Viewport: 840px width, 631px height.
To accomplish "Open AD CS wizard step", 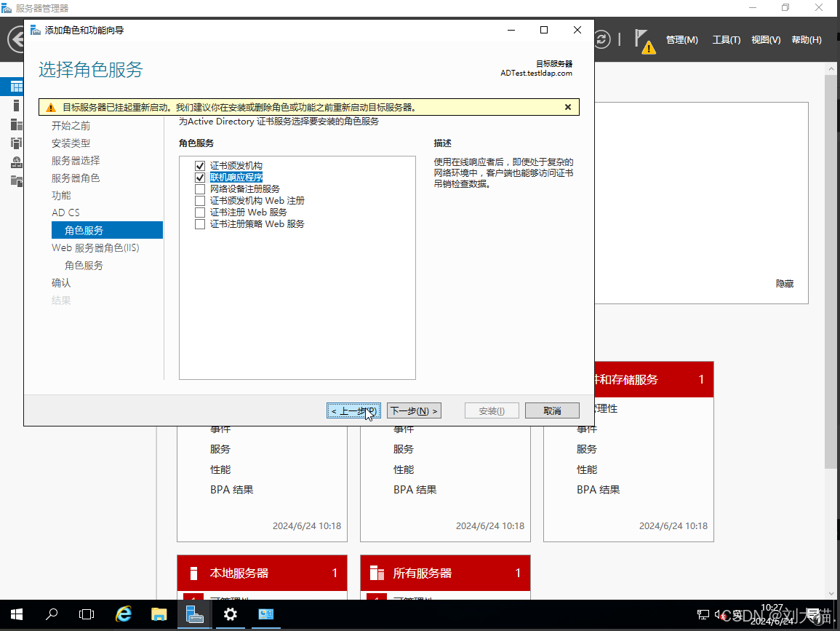I will tap(65, 213).
